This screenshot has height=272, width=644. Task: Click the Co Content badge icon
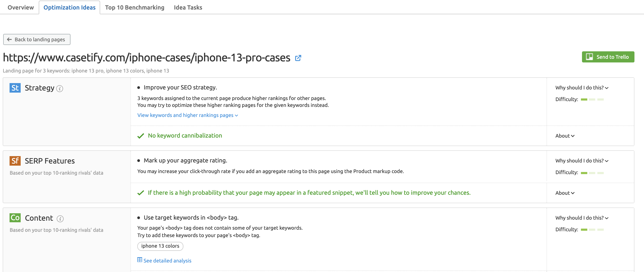[x=15, y=218]
